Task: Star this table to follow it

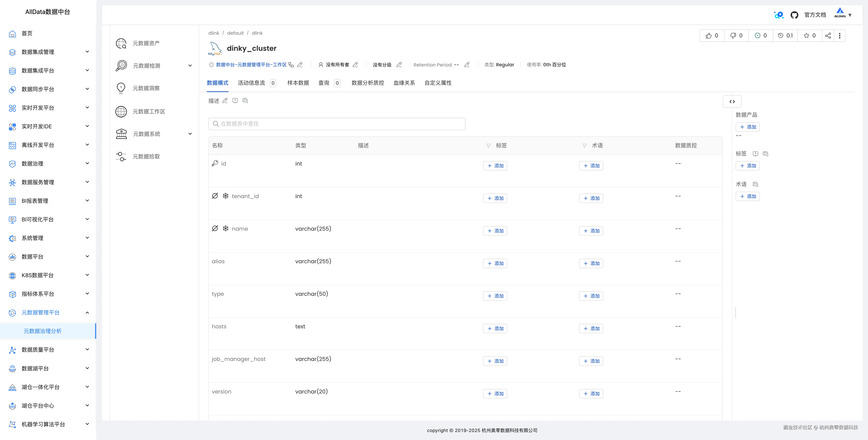Action: [806, 36]
